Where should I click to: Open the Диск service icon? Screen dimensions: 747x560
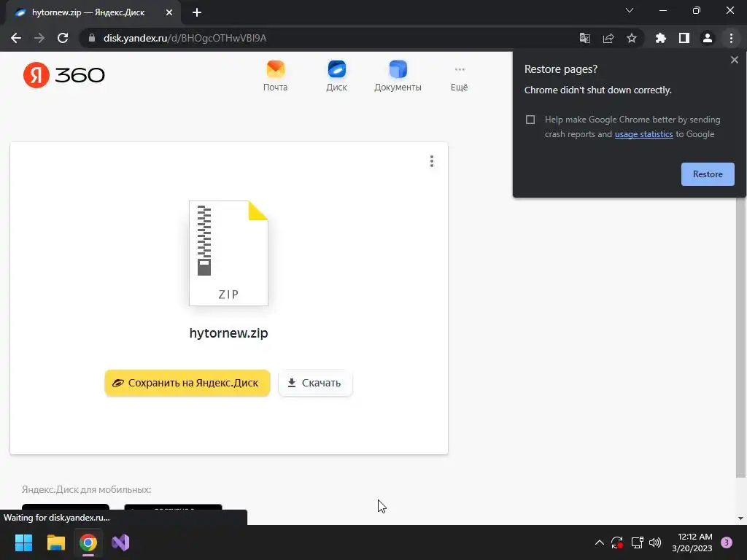point(336,76)
